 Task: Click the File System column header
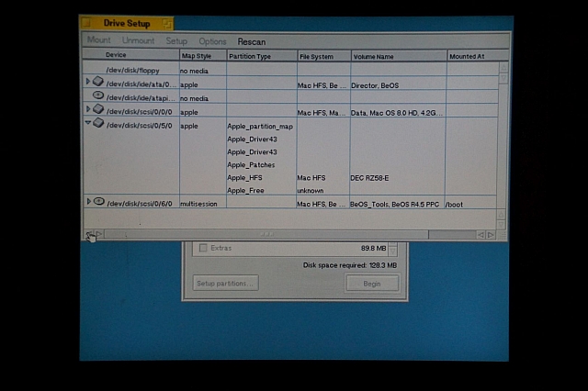coord(324,57)
